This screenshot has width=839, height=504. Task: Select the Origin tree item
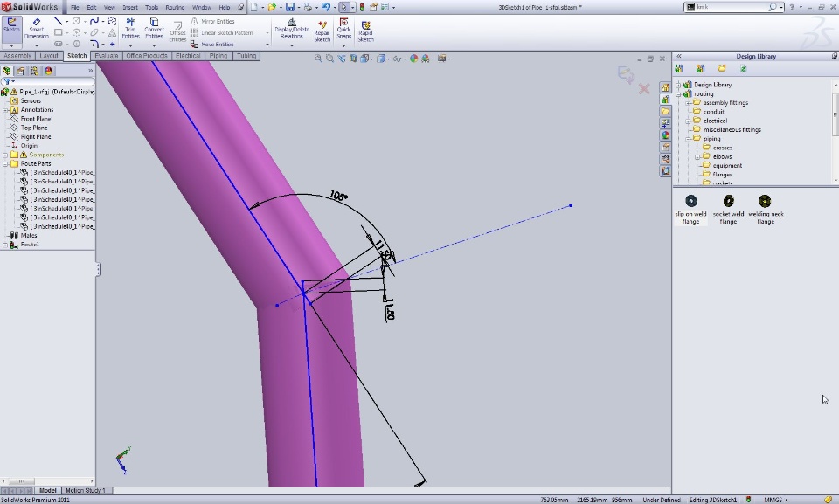pyautogui.click(x=29, y=146)
